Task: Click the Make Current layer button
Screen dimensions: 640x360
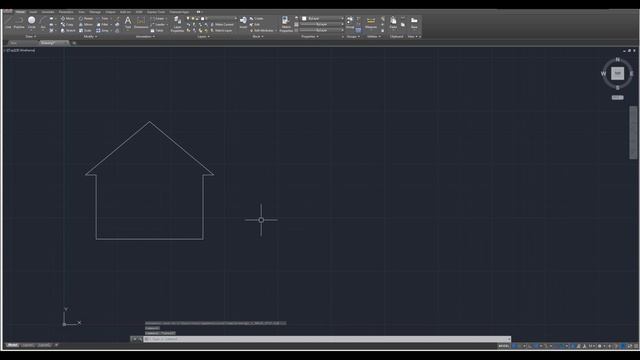Action: (222, 24)
